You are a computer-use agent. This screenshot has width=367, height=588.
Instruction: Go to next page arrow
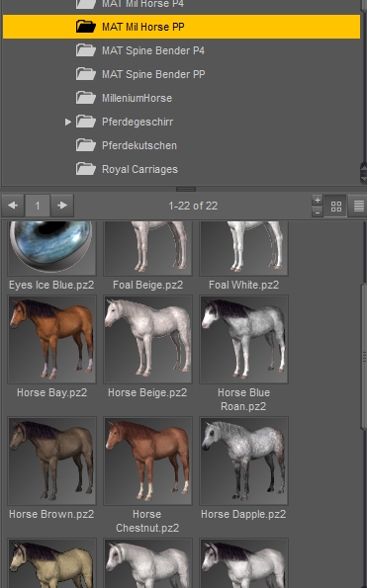click(62, 206)
